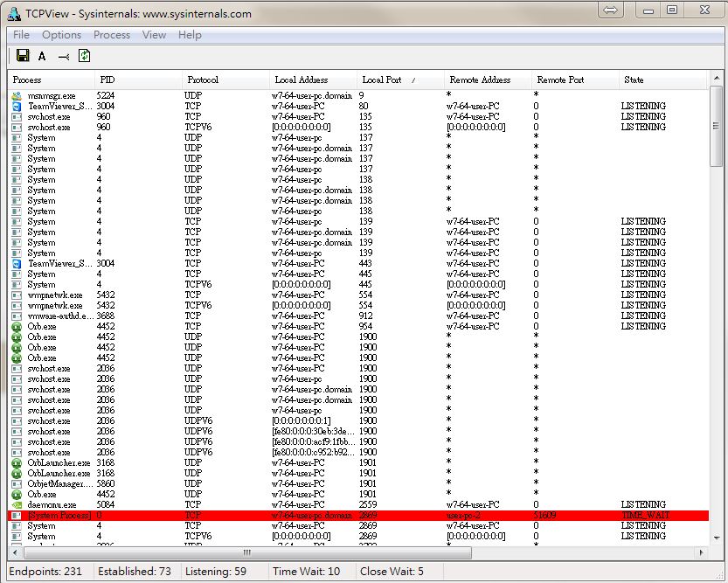This screenshot has width=728, height=583.
Task: Sort by the Process column header
Action: 51,80
